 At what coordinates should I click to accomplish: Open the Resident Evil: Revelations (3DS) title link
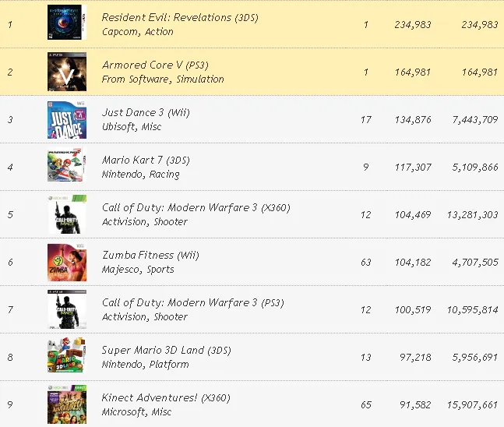coord(180,17)
